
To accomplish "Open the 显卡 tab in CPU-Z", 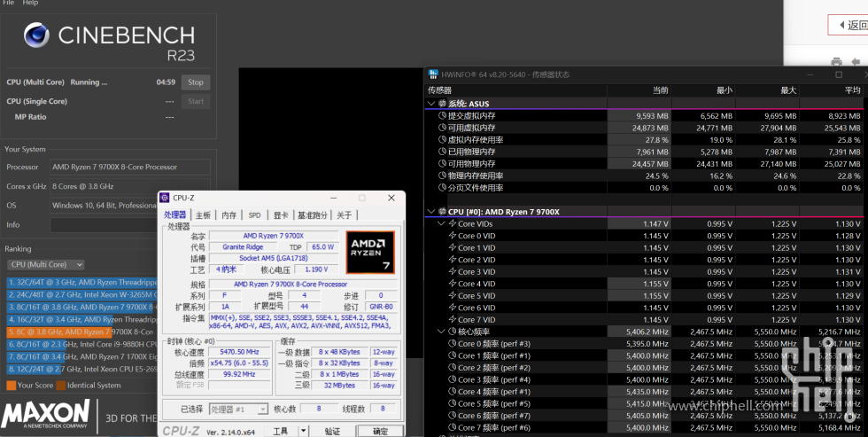I will (x=281, y=215).
